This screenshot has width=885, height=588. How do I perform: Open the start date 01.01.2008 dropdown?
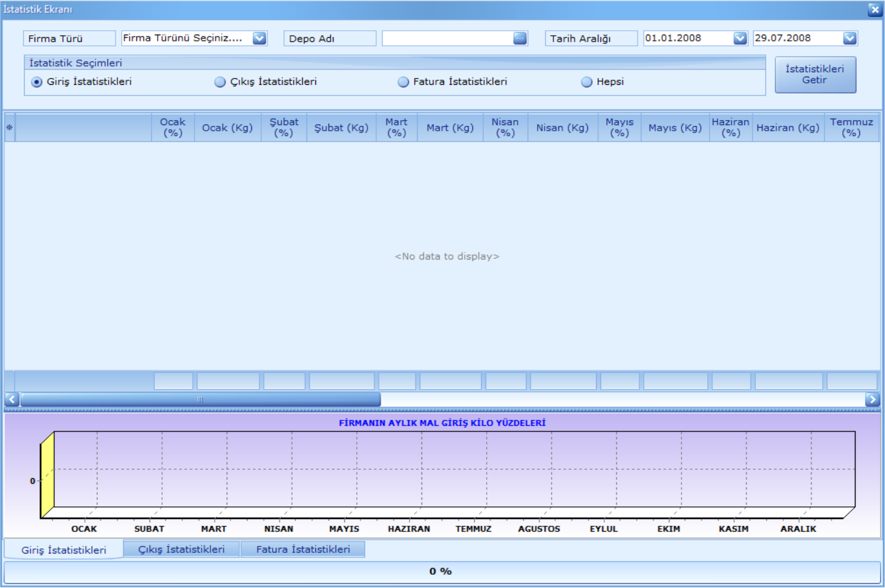(740, 38)
